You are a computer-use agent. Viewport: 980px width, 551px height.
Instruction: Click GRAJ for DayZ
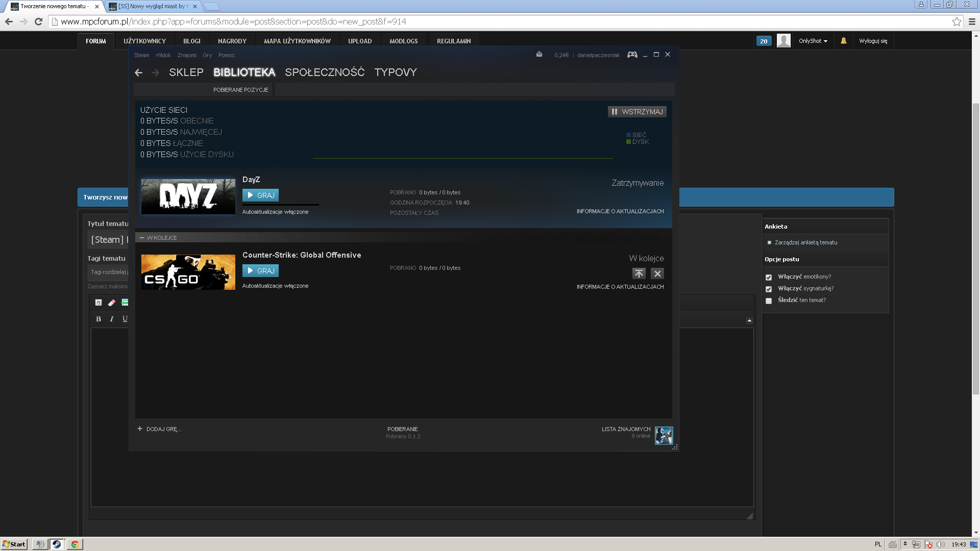[260, 195]
